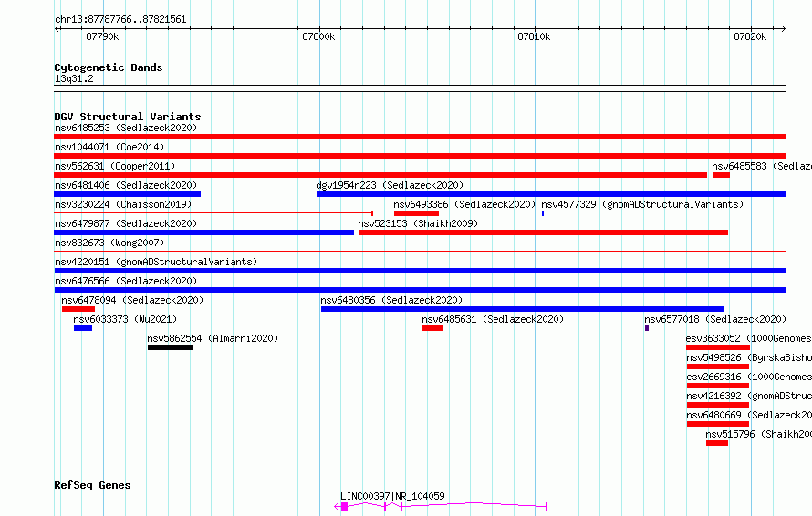Click the short red bar under nsv6485583
This screenshot has width=812, height=516.
click(x=721, y=175)
